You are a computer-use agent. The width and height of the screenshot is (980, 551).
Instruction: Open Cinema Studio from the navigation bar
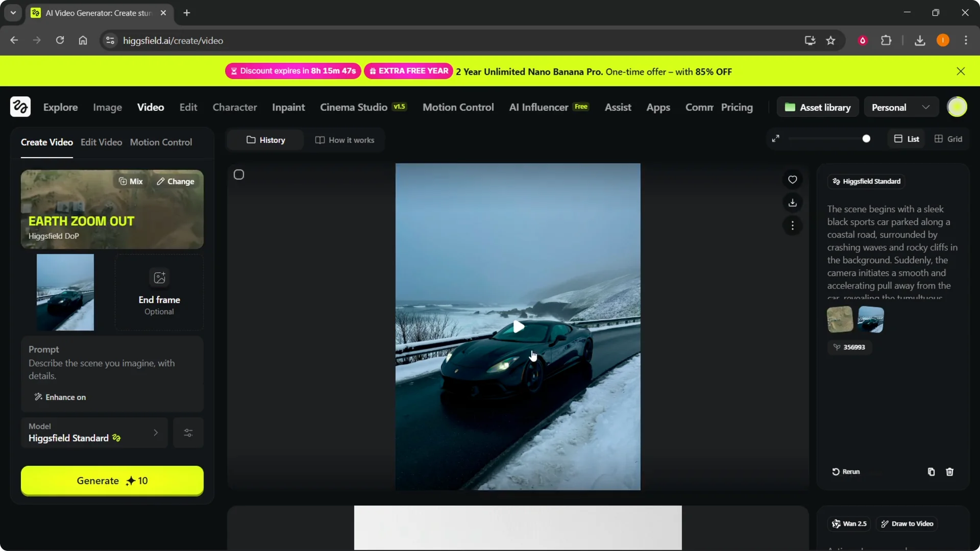pyautogui.click(x=354, y=107)
